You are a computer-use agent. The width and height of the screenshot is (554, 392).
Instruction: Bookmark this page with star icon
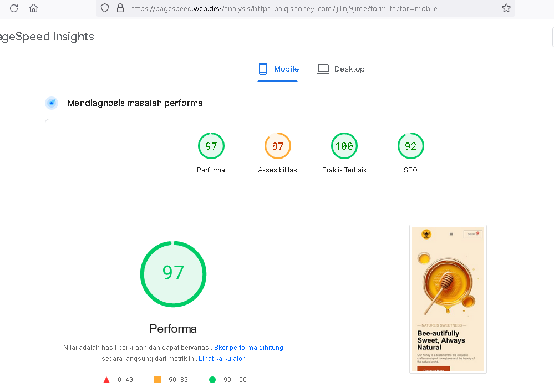(506, 8)
